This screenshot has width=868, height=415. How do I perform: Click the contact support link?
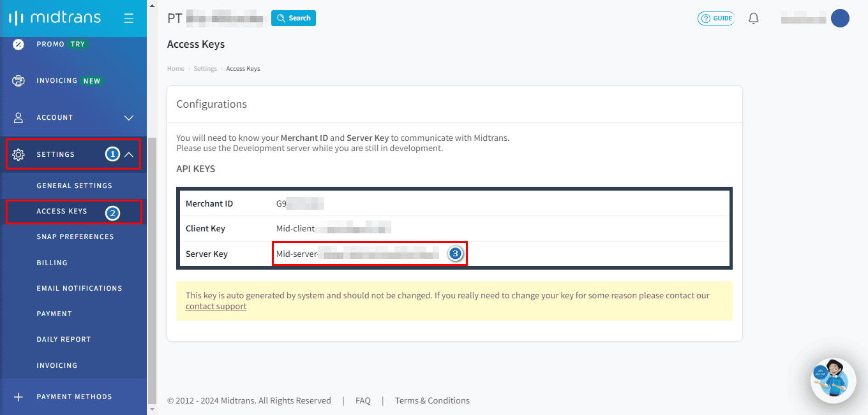coord(216,307)
